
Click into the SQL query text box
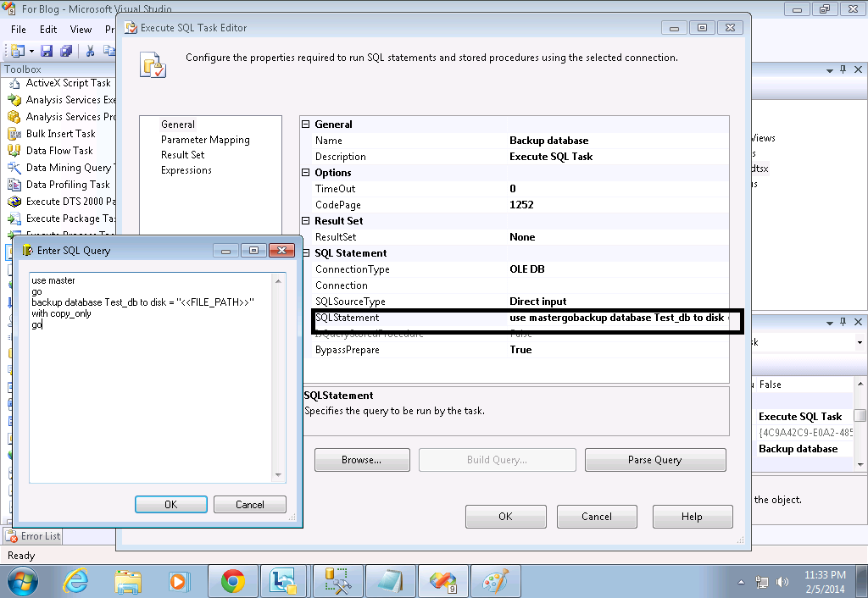click(151, 377)
